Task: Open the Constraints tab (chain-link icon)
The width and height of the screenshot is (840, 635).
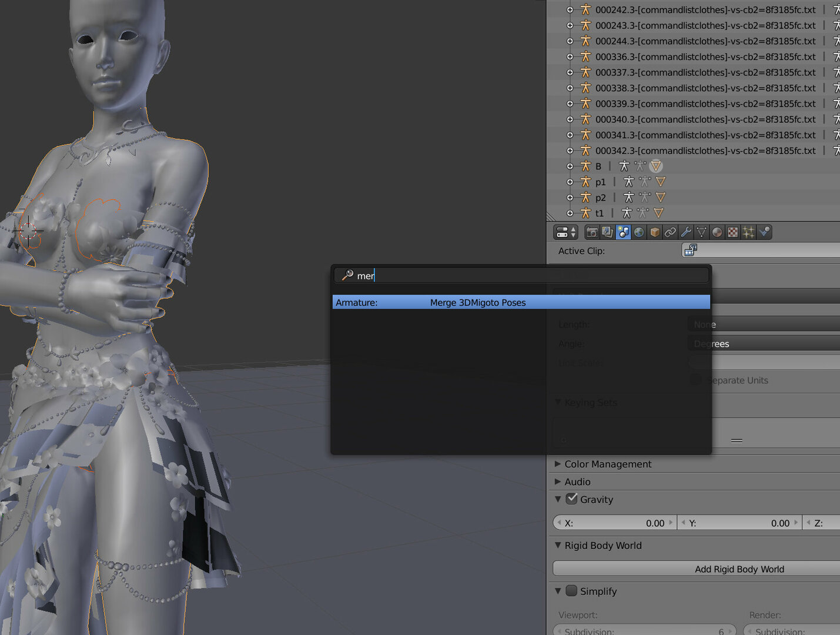Action: coord(670,232)
